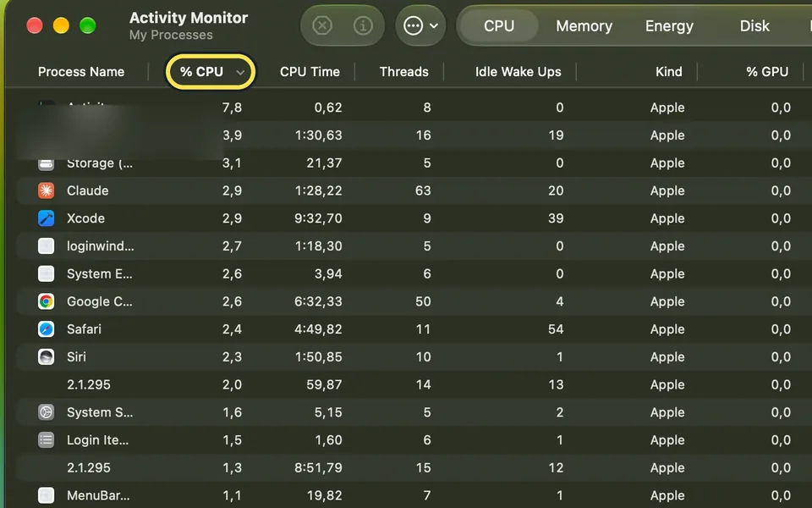Click CPU time 1:30,63 in second row

[x=319, y=135]
